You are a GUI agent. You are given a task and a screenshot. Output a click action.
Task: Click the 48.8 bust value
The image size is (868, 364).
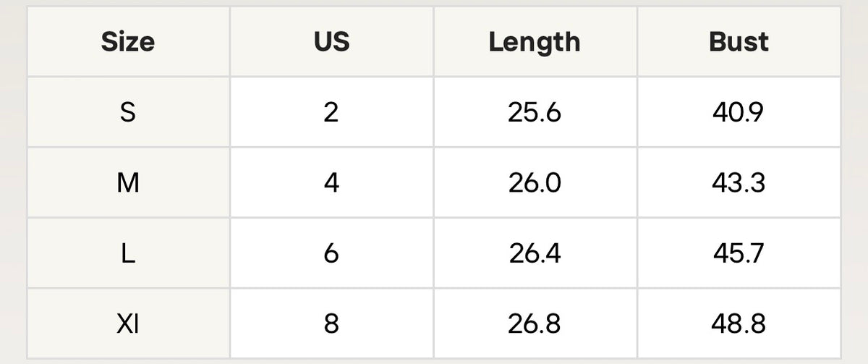739,323
